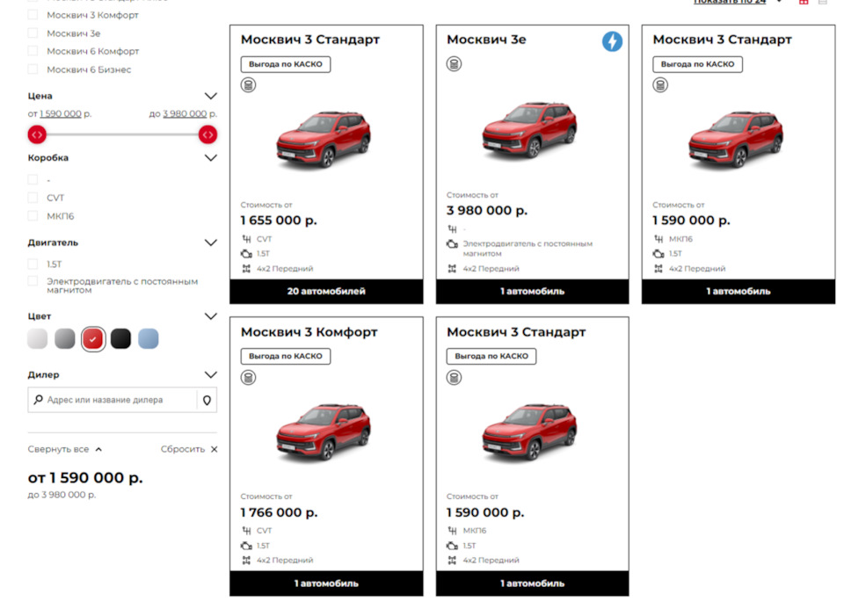Click the drivetrain icon on the Москвич 3е card

pos(452,269)
